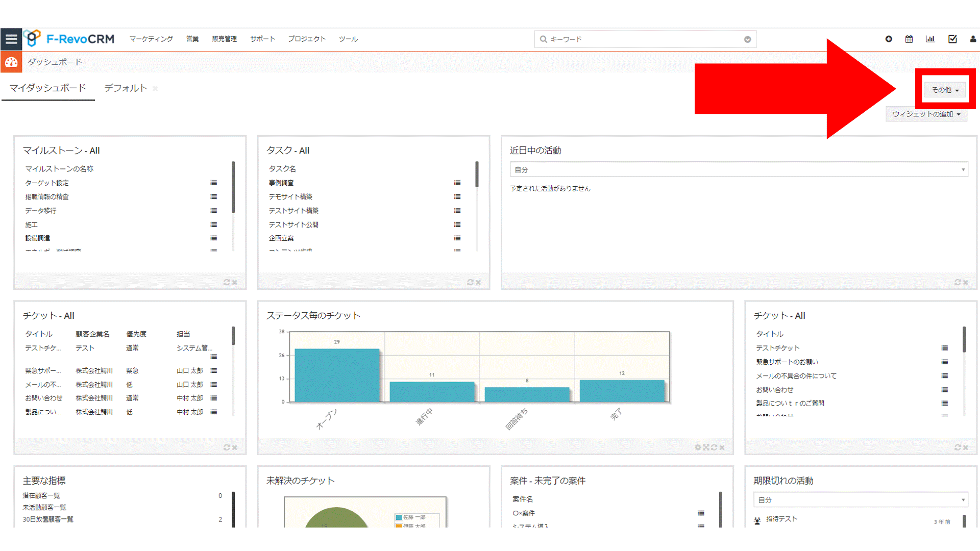Click the お問い合わせ ticket in right list

point(775,390)
